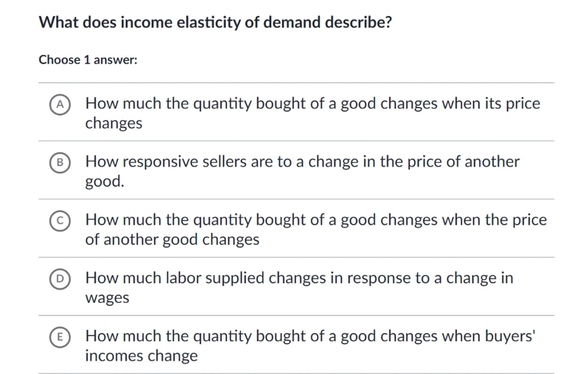Click the 'Choose 1 answer:' label
This screenshot has width=588, height=374.
click(x=88, y=60)
